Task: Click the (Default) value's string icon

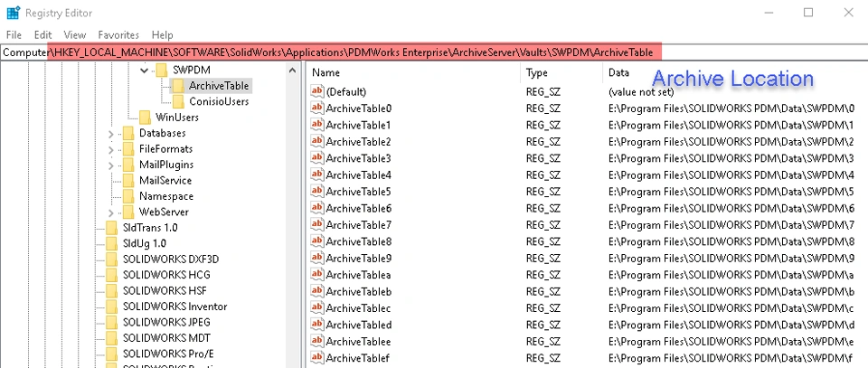Action: tap(316, 92)
